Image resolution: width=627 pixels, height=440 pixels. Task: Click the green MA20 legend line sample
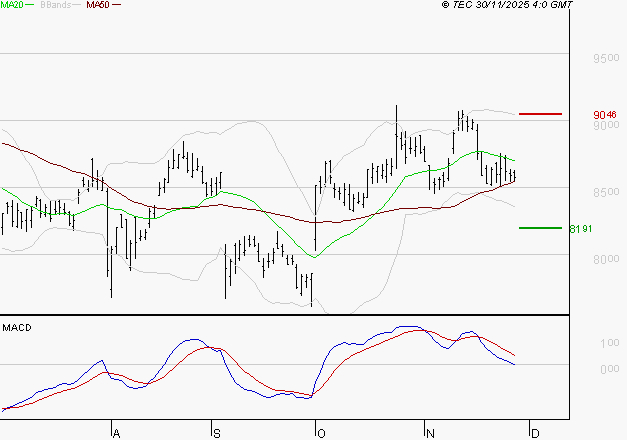point(30,5)
